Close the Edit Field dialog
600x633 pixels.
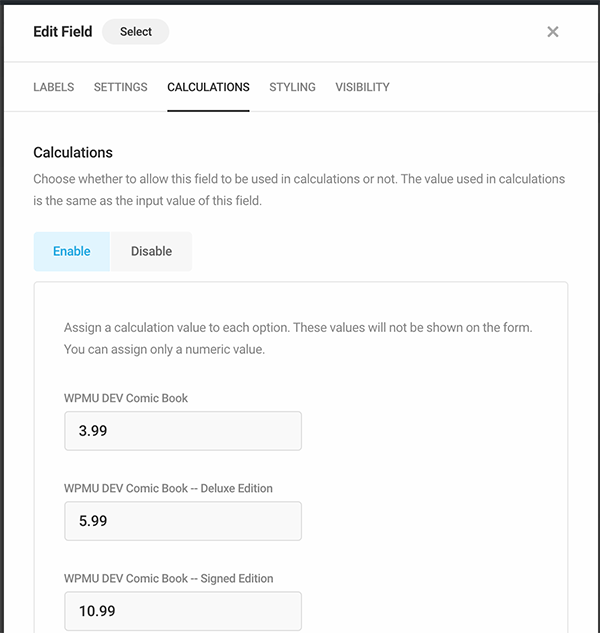tap(552, 32)
